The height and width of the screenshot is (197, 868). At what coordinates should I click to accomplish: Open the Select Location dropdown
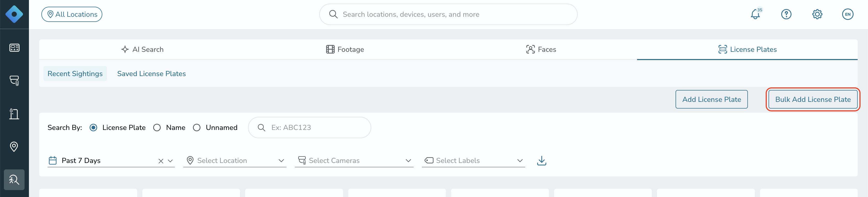[235, 161]
